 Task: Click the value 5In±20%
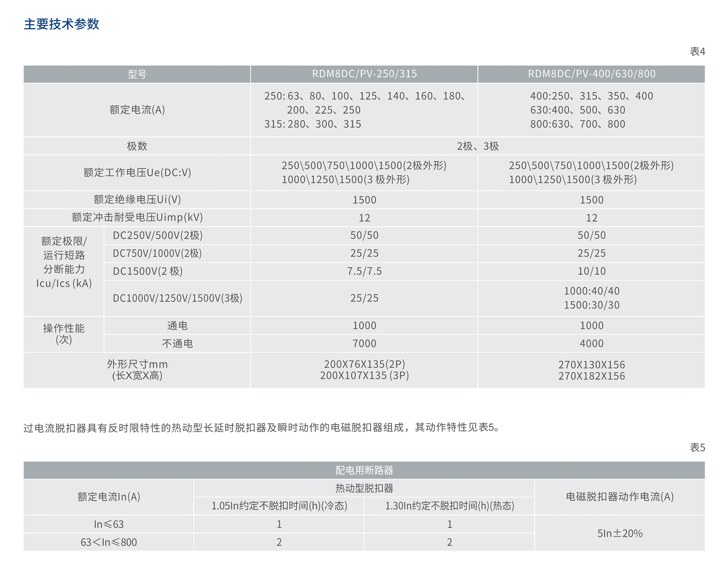point(620,534)
